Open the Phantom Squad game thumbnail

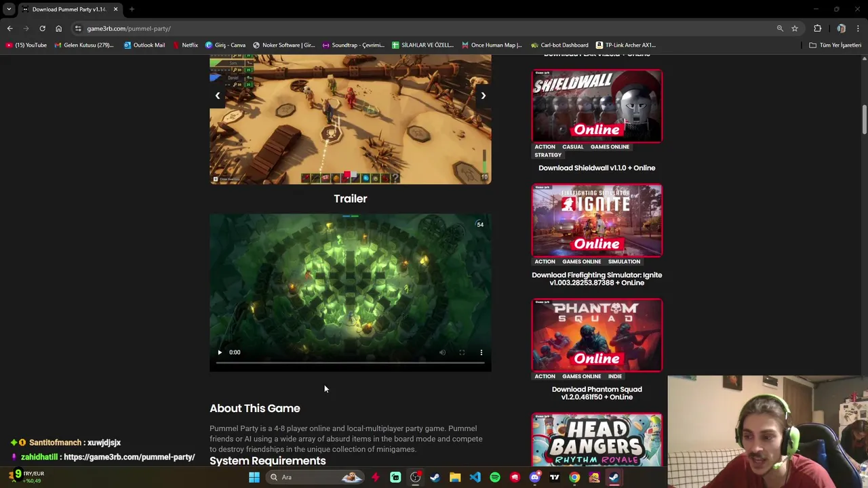tap(597, 335)
